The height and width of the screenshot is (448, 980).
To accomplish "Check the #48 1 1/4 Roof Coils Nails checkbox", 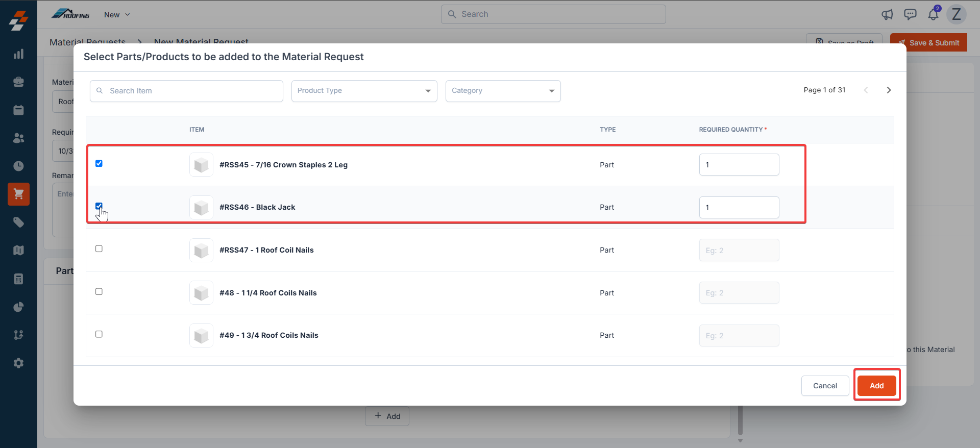I will click(99, 291).
